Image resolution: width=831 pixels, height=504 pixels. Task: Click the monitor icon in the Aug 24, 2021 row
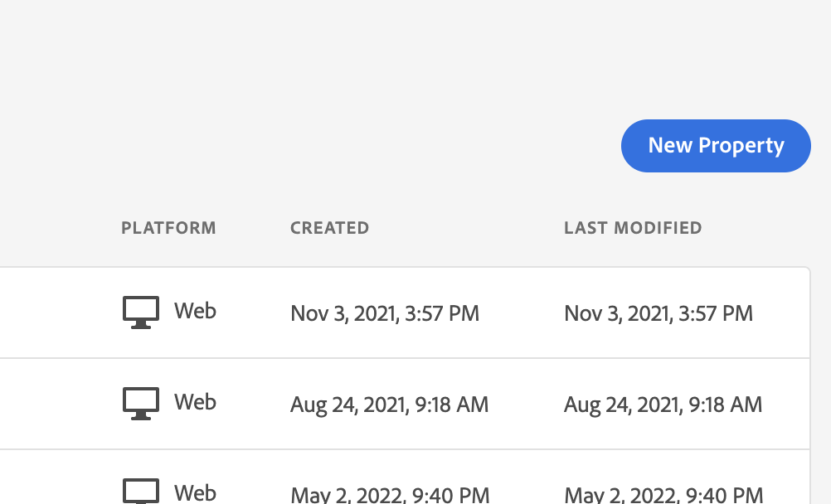(x=140, y=404)
